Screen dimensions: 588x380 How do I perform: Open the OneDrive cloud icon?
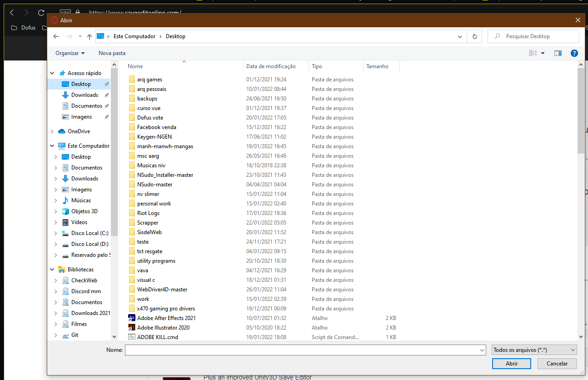(x=62, y=131)
